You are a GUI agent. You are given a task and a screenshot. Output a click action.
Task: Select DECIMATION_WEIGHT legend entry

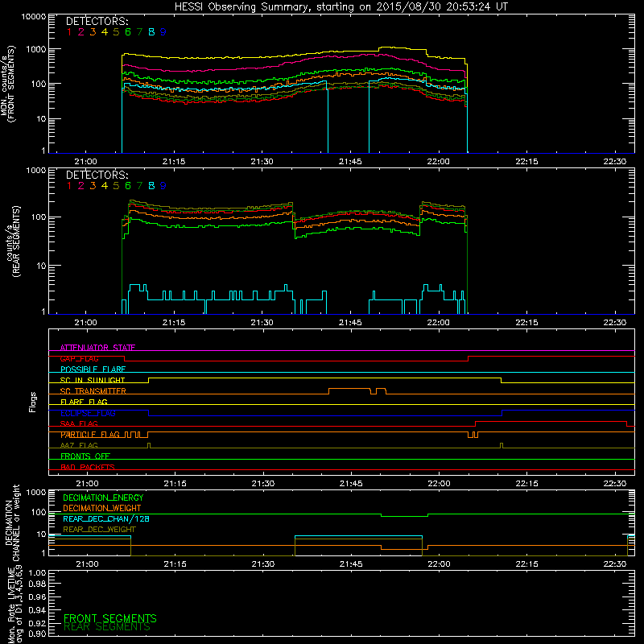102,508
